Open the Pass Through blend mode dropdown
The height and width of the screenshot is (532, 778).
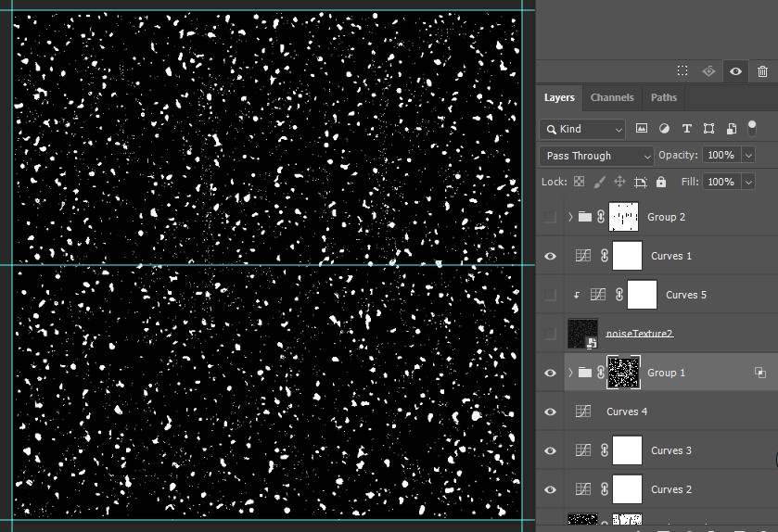tap(596, 156)
